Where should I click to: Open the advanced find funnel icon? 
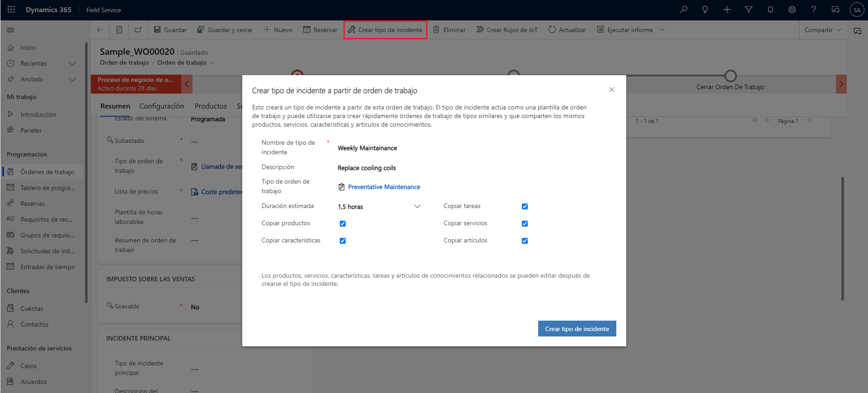coord(749,9)
